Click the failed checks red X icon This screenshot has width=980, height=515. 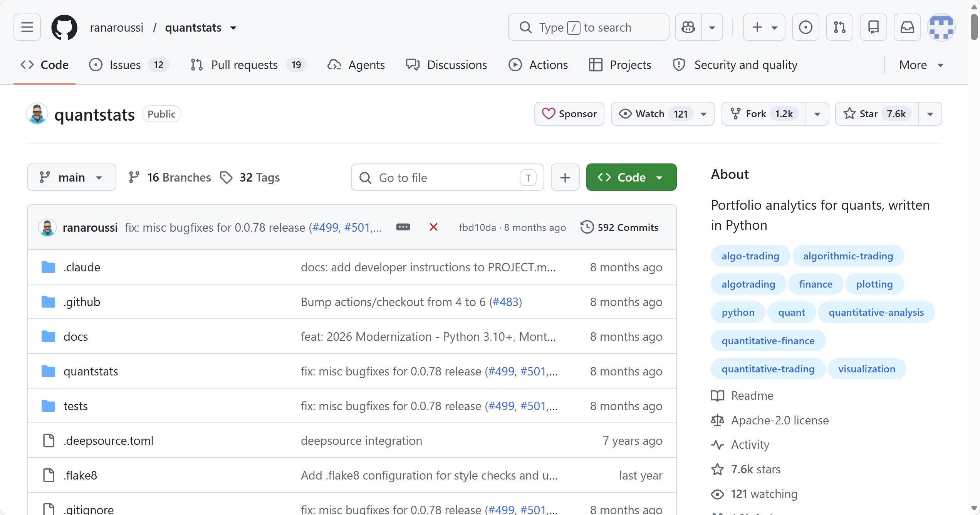pos(433,227)
